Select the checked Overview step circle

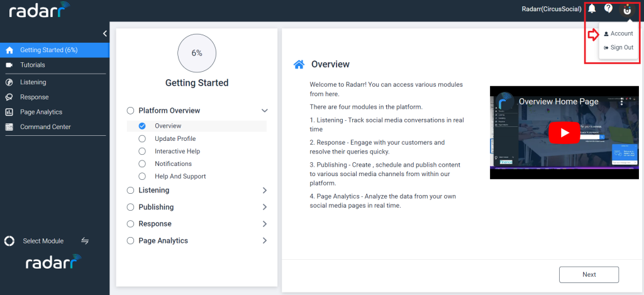tap(142, 126)
